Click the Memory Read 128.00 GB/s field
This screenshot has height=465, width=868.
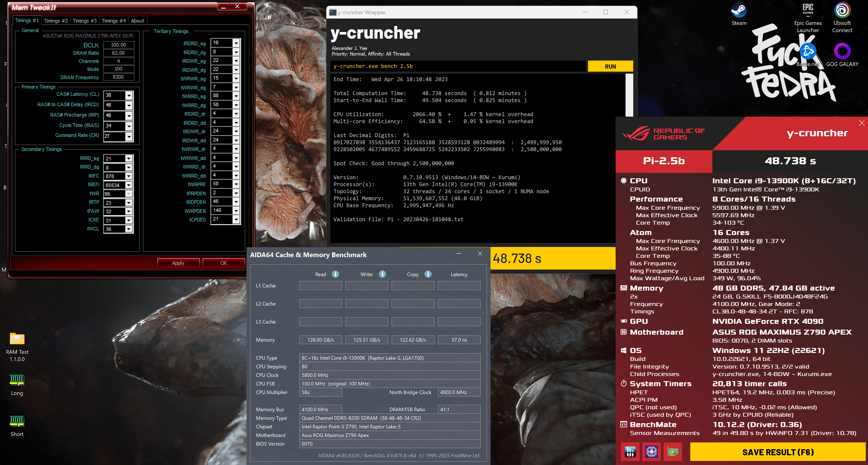[x=320, y=340]
